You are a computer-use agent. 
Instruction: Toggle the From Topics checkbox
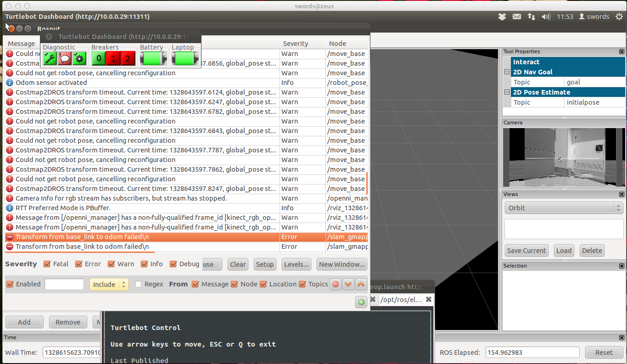302,284
